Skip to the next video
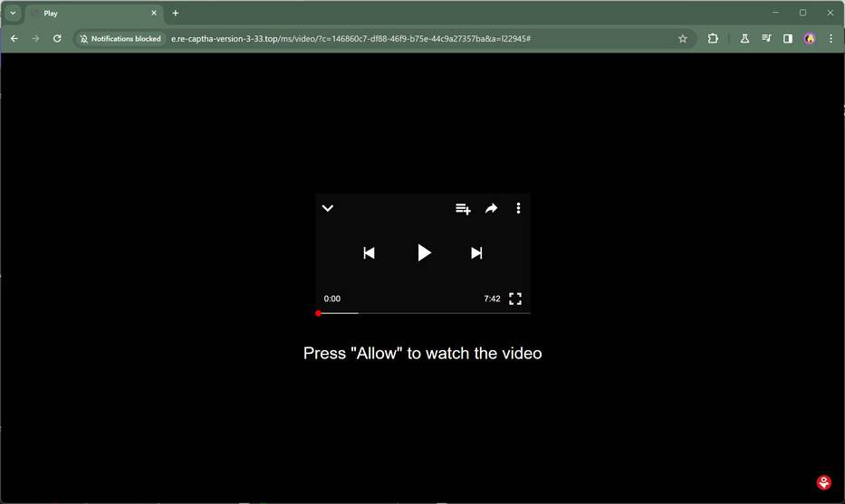This screenshot has height=504, width=845. [x=476, y=253]
